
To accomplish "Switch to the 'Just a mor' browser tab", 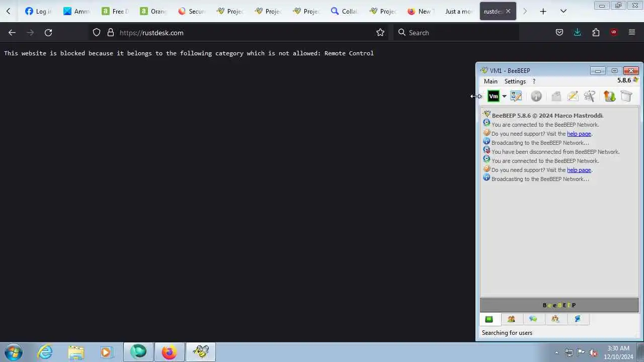I will click(x=459, y=11).
